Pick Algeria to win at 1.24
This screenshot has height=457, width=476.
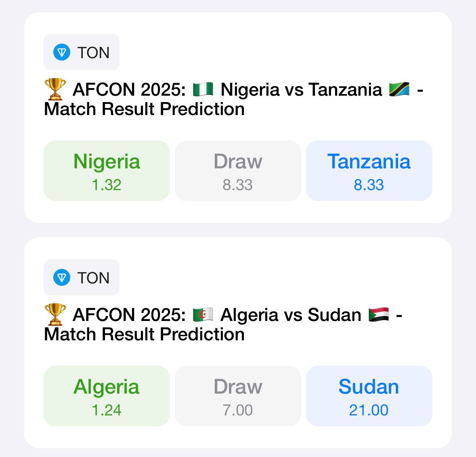(107, 396)
